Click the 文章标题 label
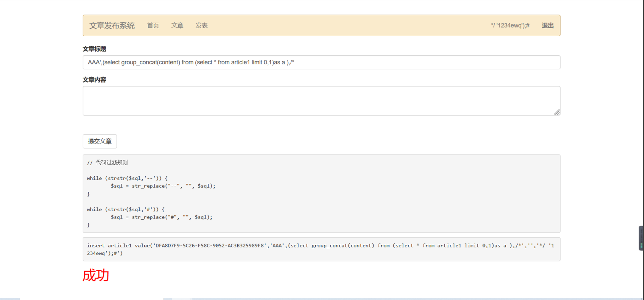 94,49
